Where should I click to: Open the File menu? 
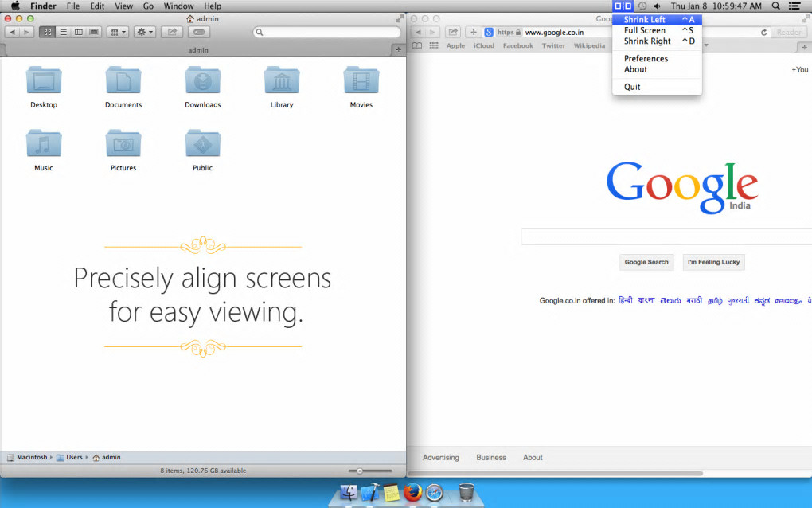(73, 6)
